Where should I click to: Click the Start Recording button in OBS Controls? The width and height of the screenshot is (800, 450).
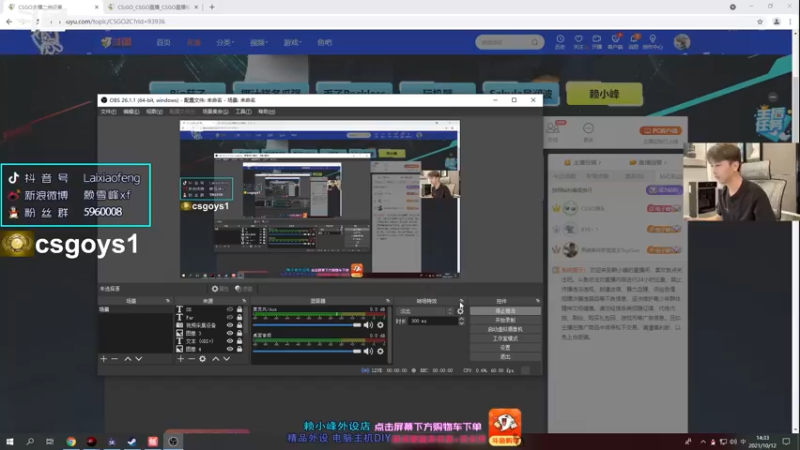tap(505, 320)
